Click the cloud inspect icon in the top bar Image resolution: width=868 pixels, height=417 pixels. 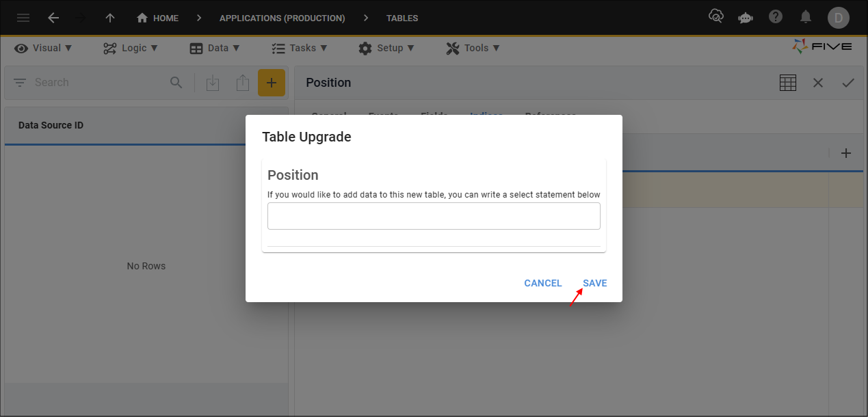716,15
